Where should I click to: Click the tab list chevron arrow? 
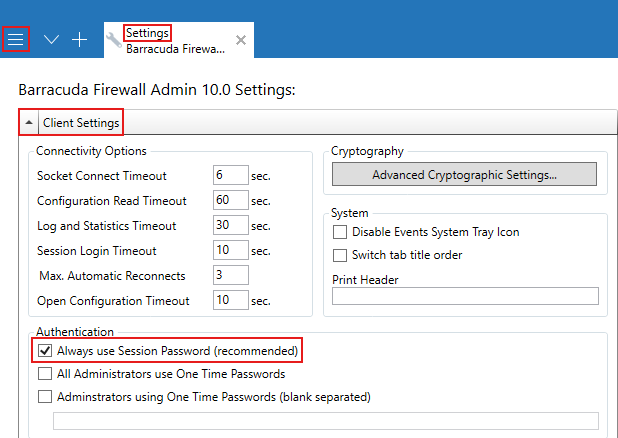point(51,39)
